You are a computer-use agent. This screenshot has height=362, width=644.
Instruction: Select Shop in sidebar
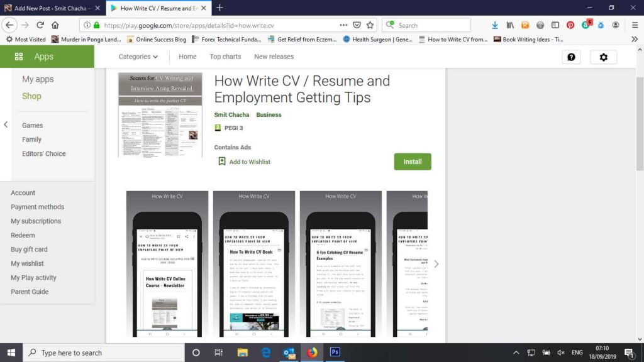[x=31, y=96]
